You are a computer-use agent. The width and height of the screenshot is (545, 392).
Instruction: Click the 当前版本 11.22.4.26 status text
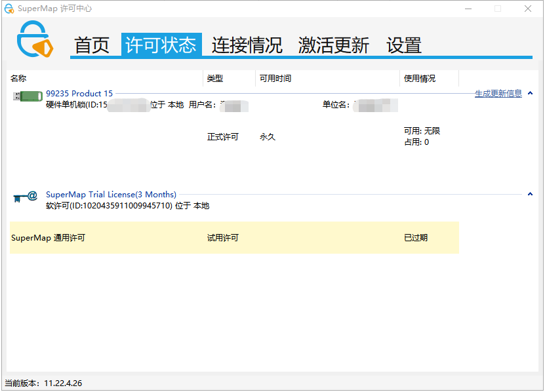click(x=43, y=383)
